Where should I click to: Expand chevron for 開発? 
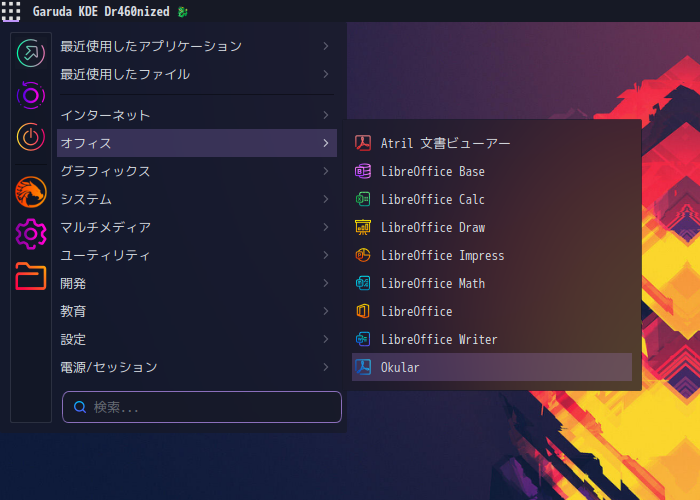coord(326,283)
